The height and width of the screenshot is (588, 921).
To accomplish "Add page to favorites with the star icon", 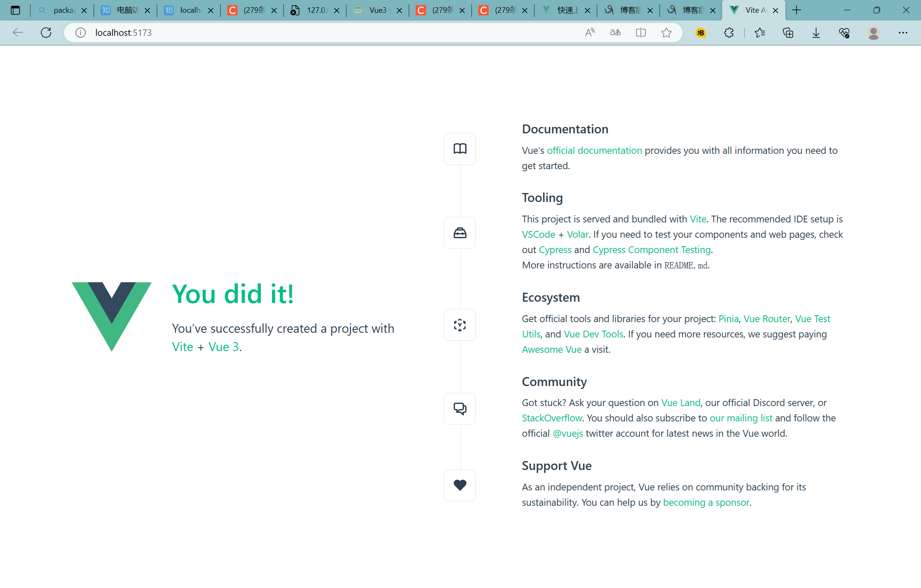I will point(666,33).
